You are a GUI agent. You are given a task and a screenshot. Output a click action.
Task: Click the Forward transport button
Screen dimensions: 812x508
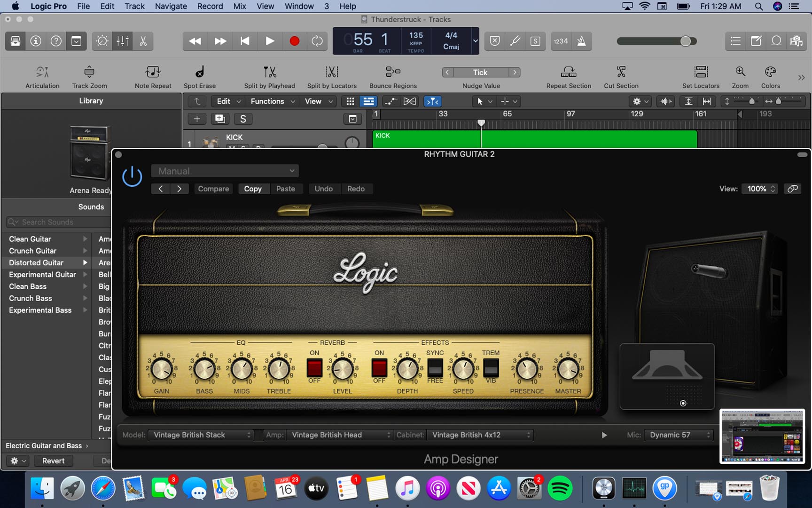[x=220, y=41]
